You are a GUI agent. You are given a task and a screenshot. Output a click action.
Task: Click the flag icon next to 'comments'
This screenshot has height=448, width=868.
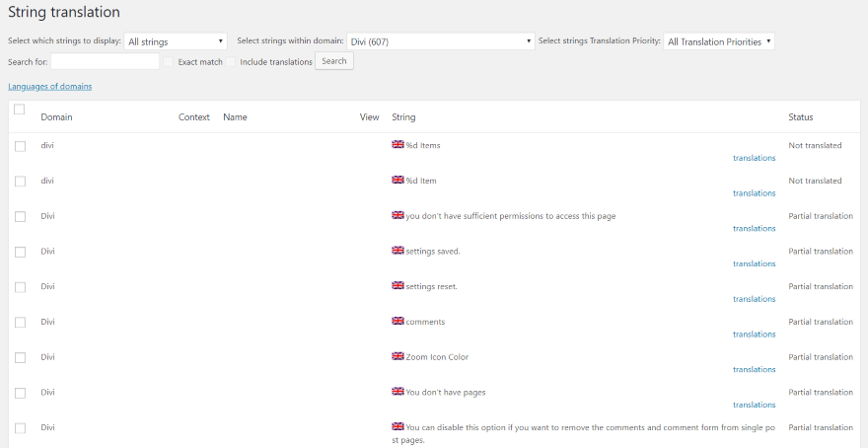point(398,321)
